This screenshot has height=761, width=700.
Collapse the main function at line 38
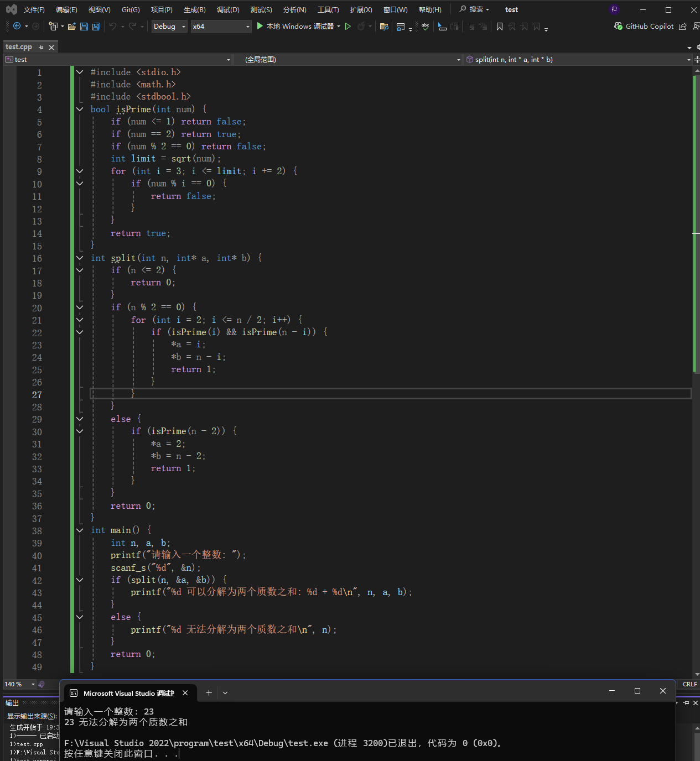tap(80, 530)
